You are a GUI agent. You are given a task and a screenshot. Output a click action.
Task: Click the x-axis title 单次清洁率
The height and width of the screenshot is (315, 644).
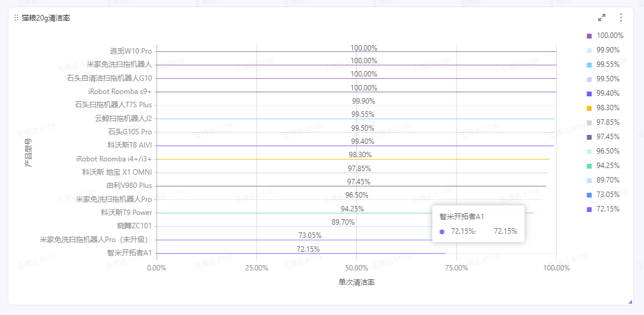(x=356, y=282)
